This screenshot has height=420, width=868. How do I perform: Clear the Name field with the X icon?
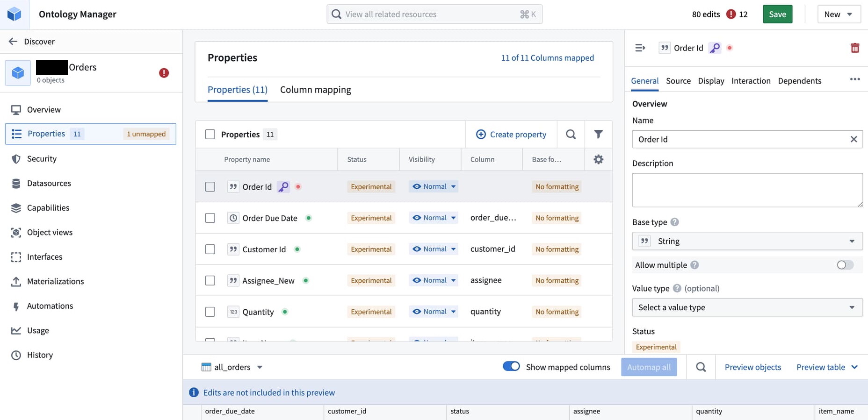click(x=853, y=139)
